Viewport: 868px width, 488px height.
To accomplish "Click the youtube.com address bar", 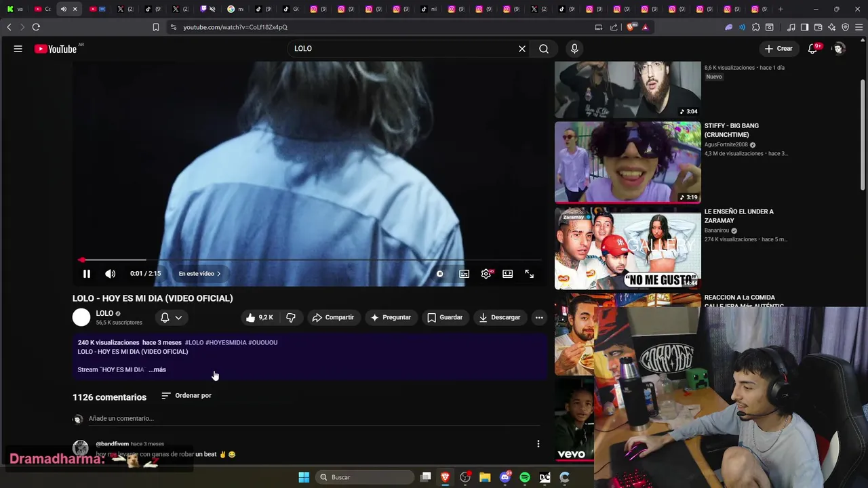I will point(380,27).
